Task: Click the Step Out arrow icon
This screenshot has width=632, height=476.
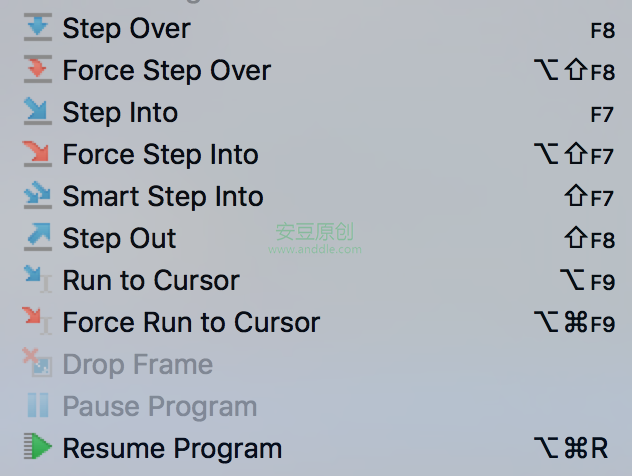Action: [38, 238]
